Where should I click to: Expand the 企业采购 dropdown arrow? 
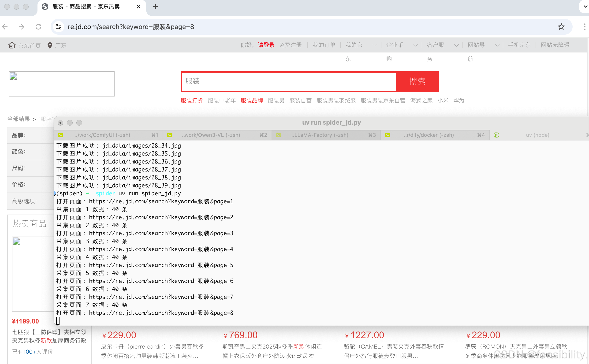pyautogui.click(x=415, y=45)
